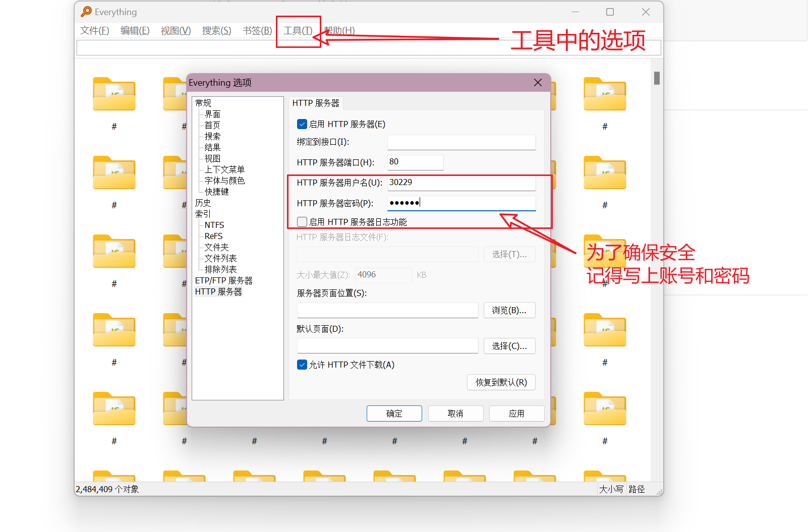Click the 默认页面(D) field
The width and height of the screenshot is (809, 532).
387,346
